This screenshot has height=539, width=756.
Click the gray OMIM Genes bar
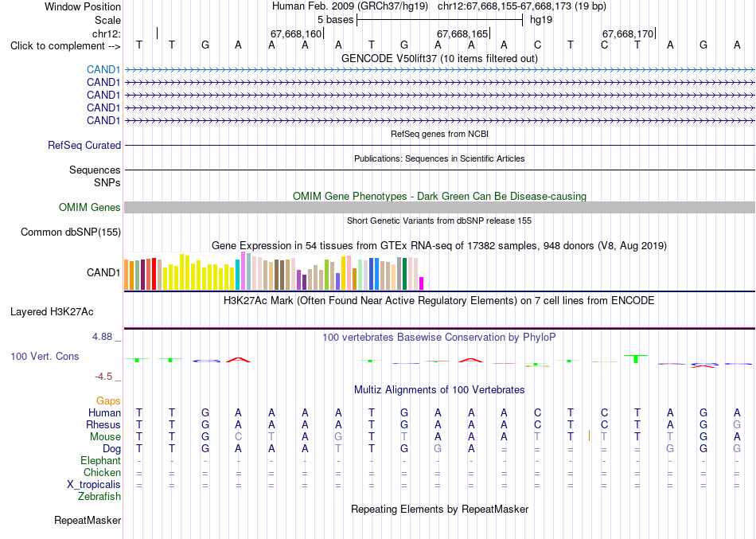[439, 208]
